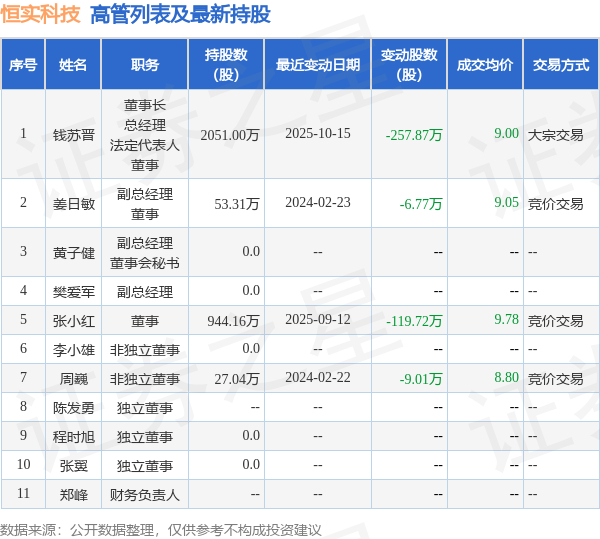Click the date 2025-10-15
This screenshot has width=600, height=539.
[318, 133]
